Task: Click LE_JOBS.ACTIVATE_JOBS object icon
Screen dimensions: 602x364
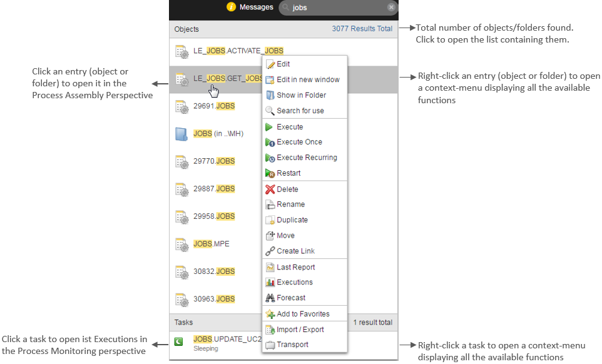Action: coord(181,51)
